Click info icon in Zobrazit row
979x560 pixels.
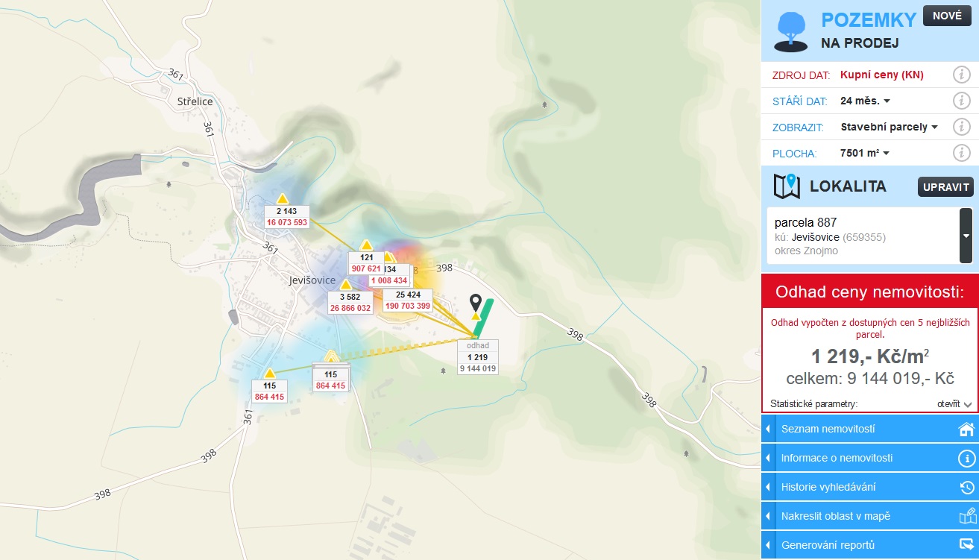click(961, 127)
